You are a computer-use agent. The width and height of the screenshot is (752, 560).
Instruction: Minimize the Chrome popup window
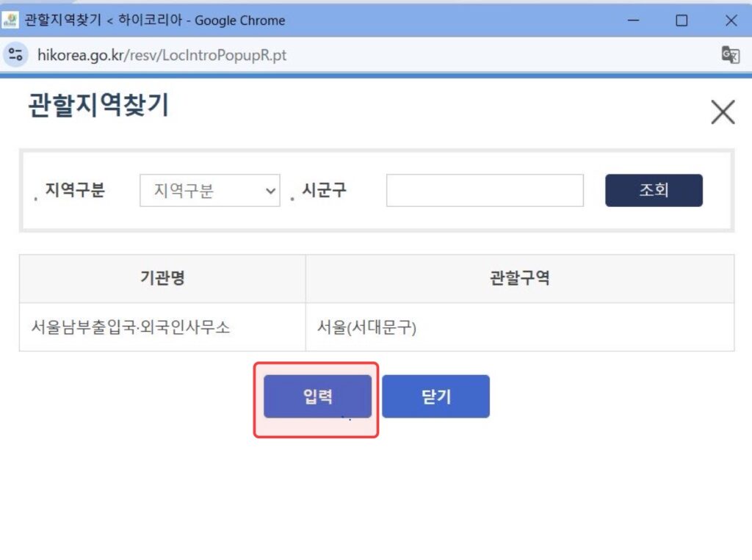[633, 20]
